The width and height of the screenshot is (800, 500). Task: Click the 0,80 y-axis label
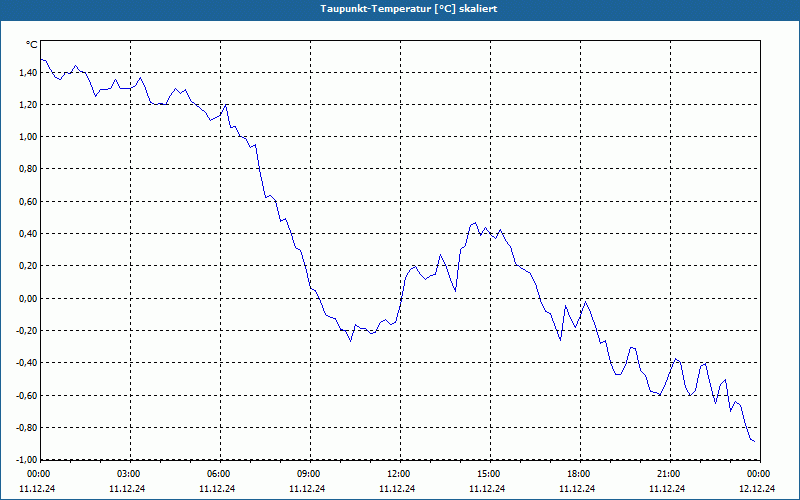tap(28, 169)
